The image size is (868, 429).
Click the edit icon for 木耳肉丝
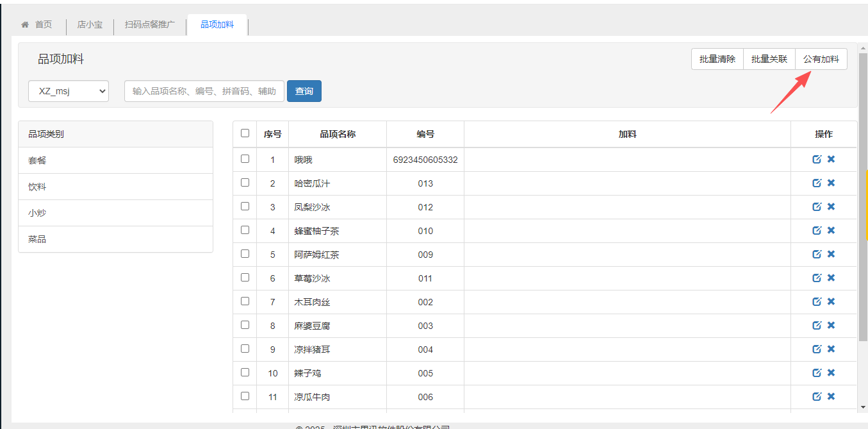pos(817,302)
